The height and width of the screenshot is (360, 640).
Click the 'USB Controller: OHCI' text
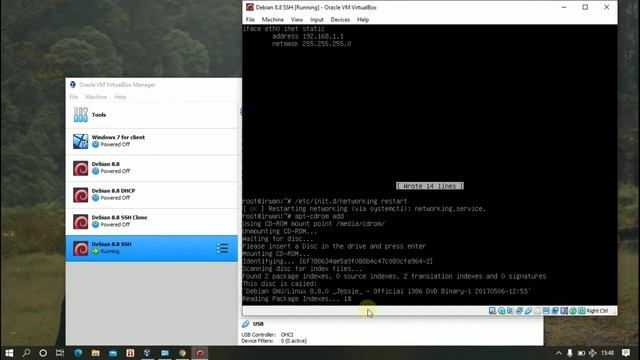point(267,335)
